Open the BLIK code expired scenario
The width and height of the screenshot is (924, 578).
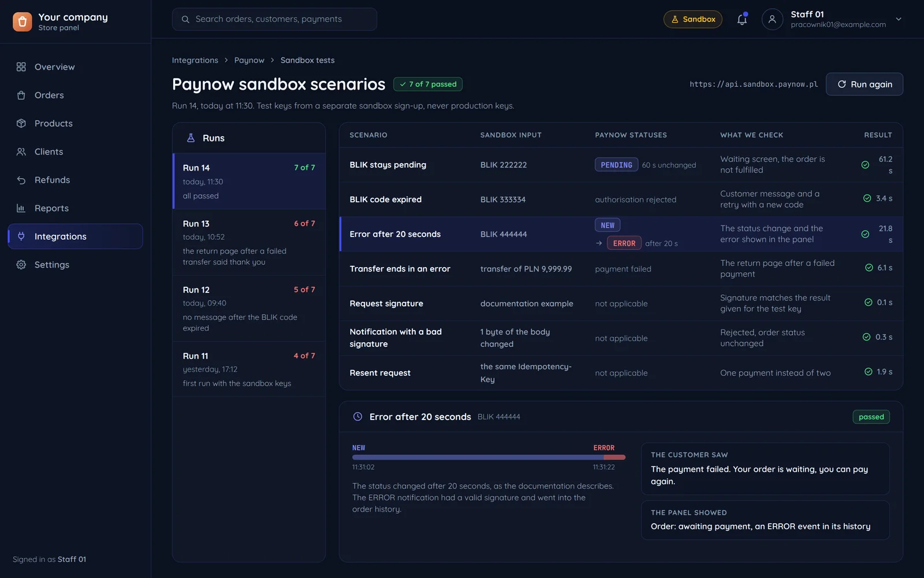tap(621, 199)
